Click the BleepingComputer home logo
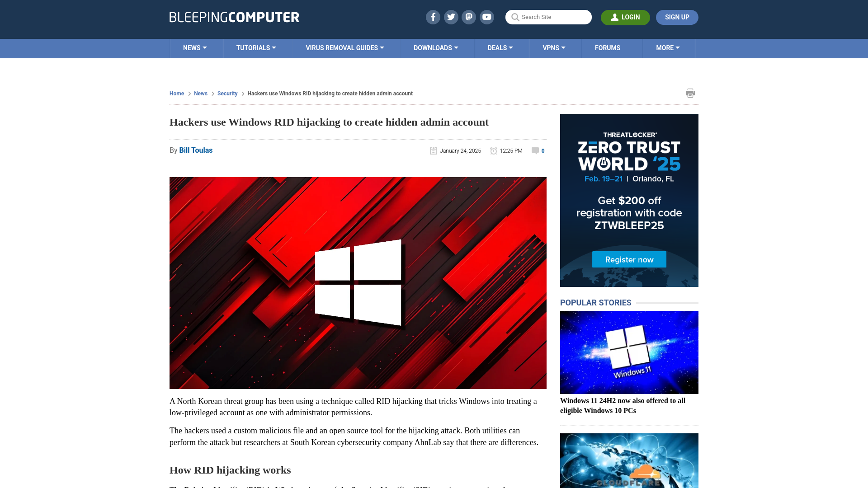This screenshot has height=488, width=868. [x=234, y=17]
